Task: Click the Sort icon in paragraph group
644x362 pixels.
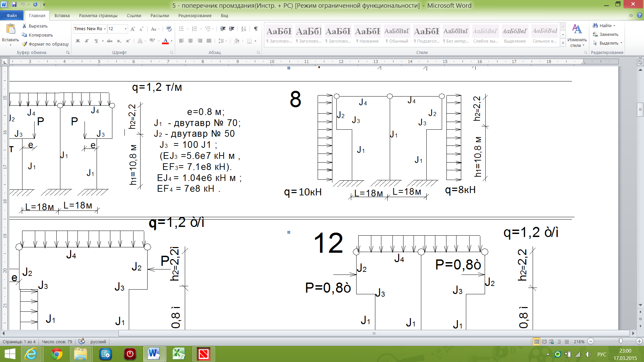Action: [244, 29]
